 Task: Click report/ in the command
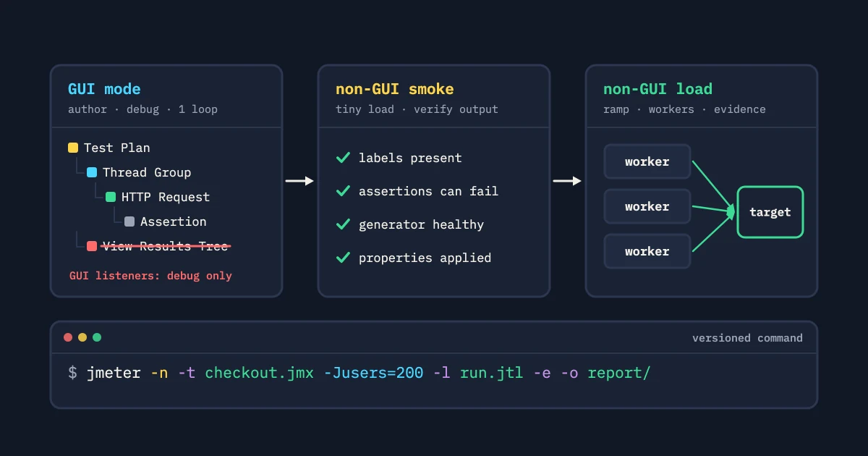click(x=619, y=373)
